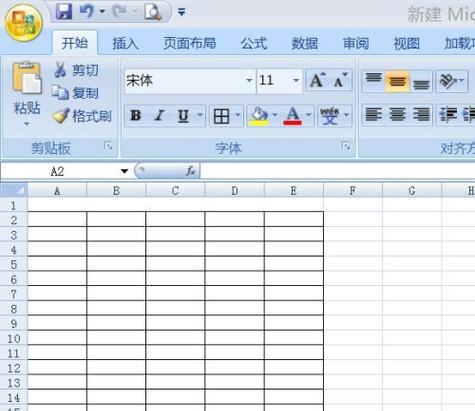Expand the font size dropdown

(296, 80)
